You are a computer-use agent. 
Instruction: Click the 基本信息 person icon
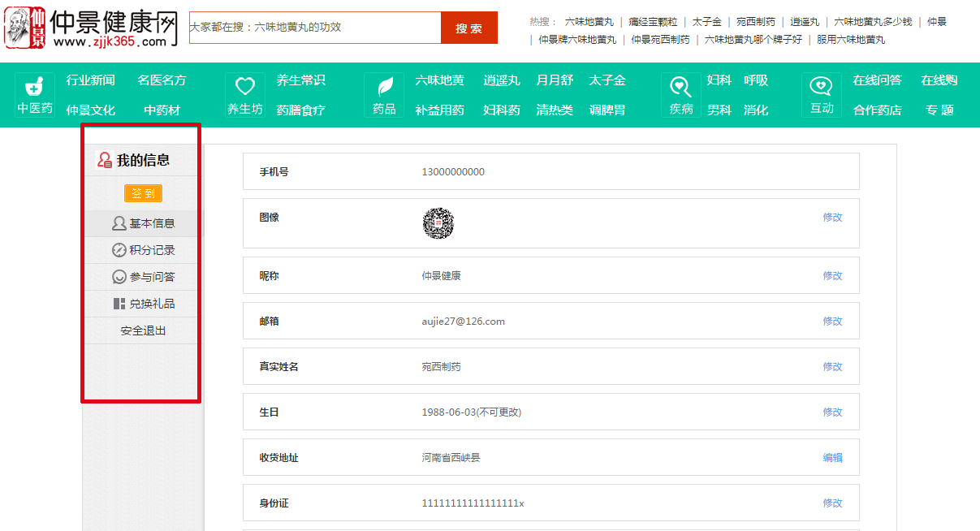pyautogui.click(x=119, y=223)
